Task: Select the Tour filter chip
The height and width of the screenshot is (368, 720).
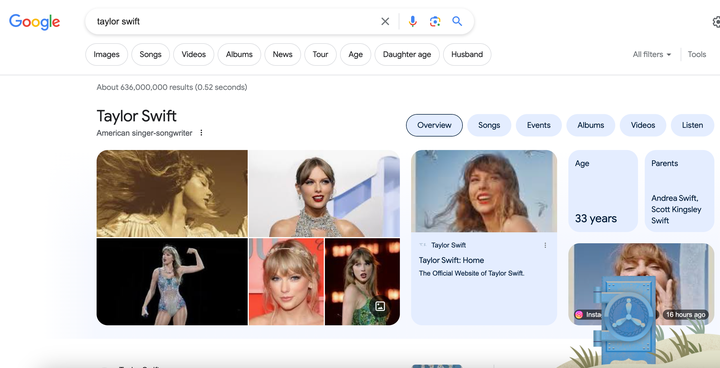Action: [321, 54]
